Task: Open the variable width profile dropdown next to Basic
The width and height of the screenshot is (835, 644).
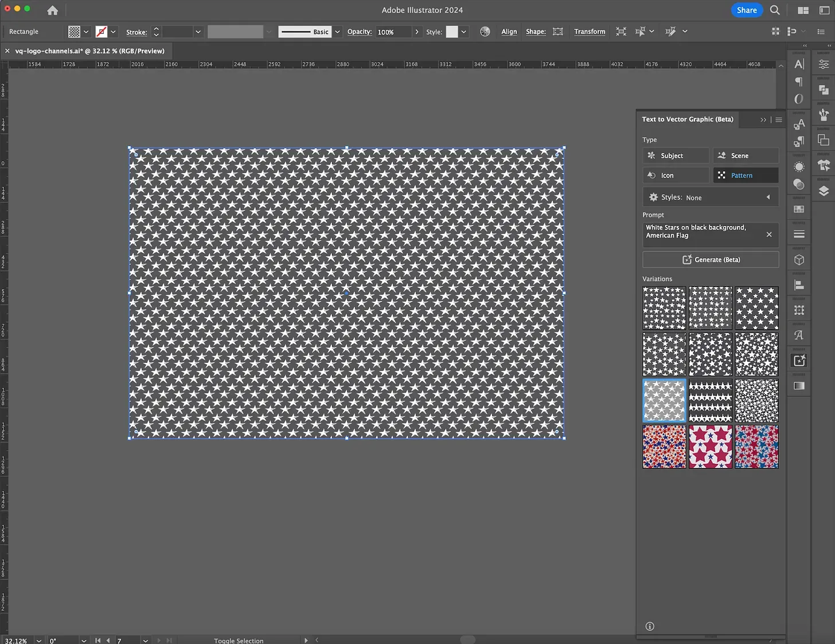Action: click(337, 32)
